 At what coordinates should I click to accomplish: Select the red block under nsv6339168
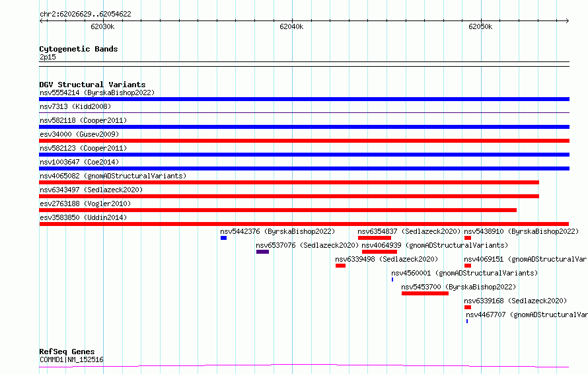pyautogui.click(x=468, y=307)
